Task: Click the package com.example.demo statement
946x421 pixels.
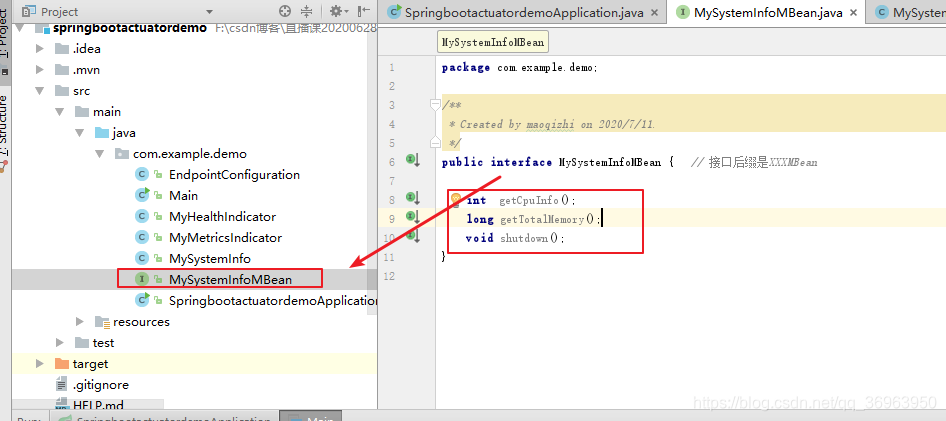Action: coord(519,68)
